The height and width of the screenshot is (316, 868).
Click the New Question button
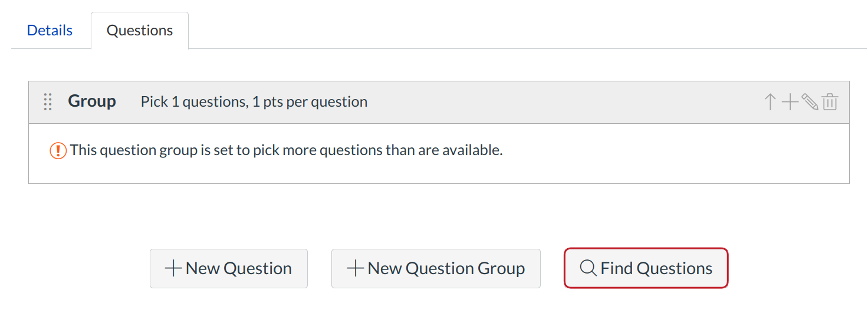(228, 268)
